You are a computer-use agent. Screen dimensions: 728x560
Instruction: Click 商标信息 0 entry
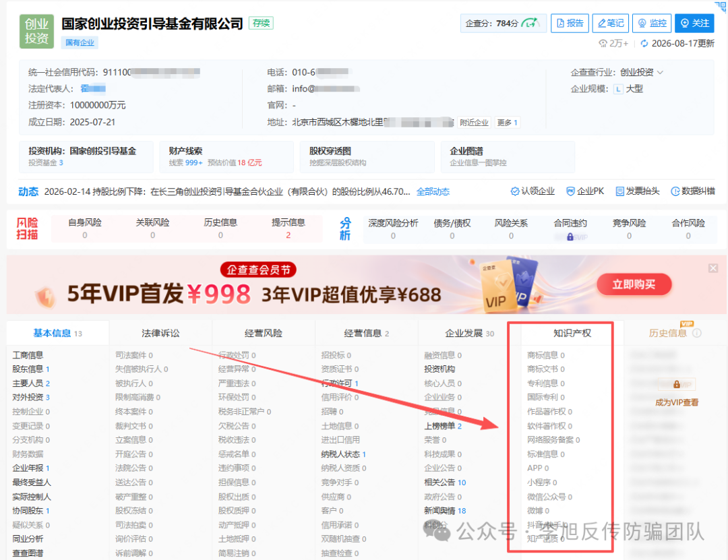(x=546, y=355)
